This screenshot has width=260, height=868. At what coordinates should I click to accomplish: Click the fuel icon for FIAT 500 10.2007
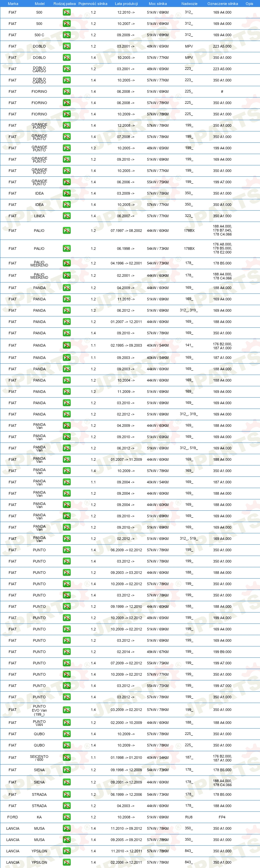click(67, 24)
